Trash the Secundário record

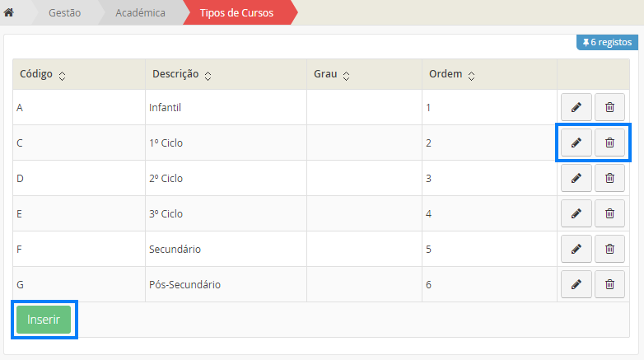(x=609, y=249)
